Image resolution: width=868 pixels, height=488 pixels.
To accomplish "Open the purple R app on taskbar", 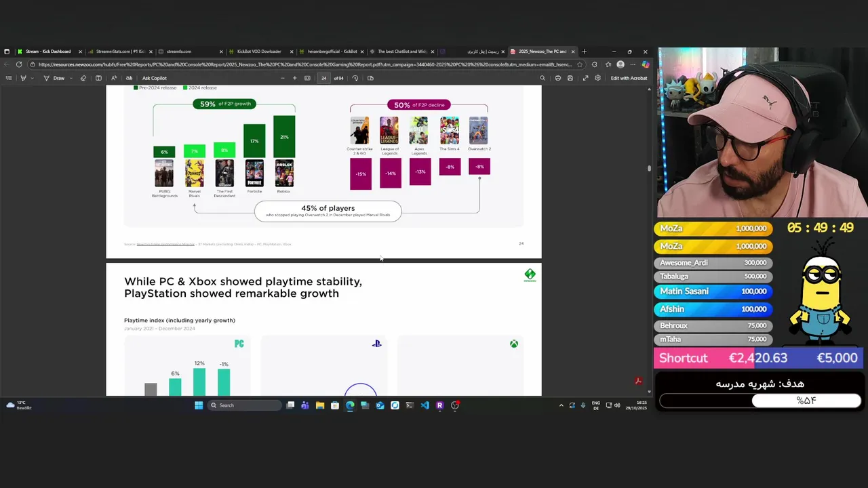I will pyautogui.click(x=439, y=405).
